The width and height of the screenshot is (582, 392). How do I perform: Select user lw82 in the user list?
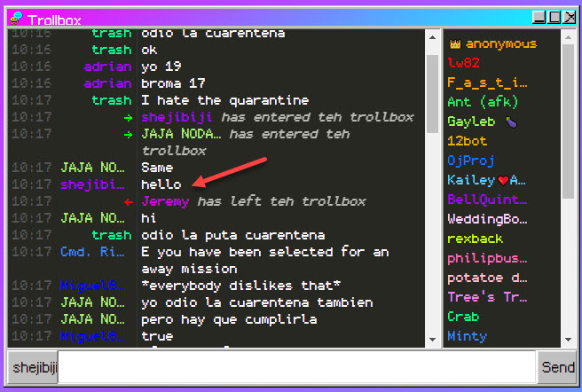(463, 63)
